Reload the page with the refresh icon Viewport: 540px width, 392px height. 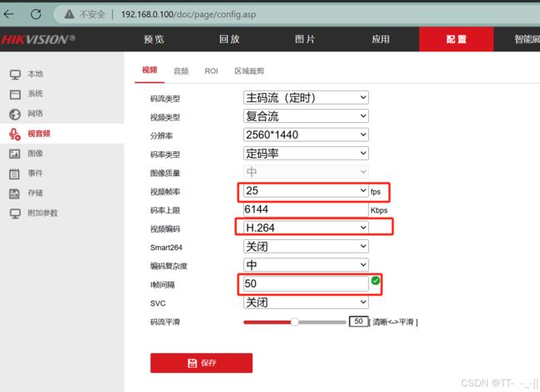[36, 14]
